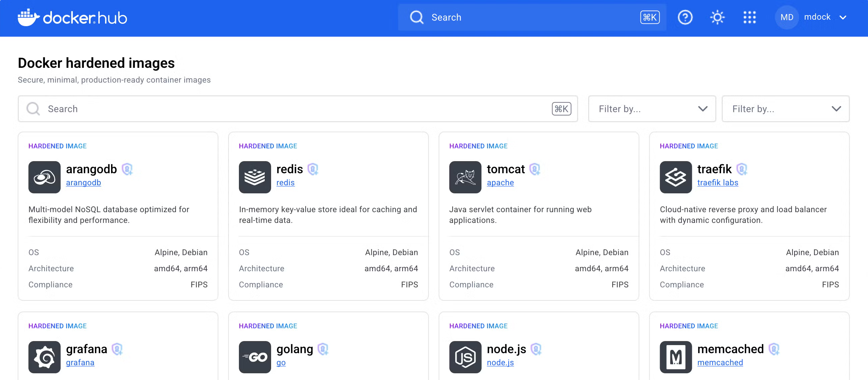This screenshot has width=868, height=380.
Task: Click the redis card title
Action: 290,169
